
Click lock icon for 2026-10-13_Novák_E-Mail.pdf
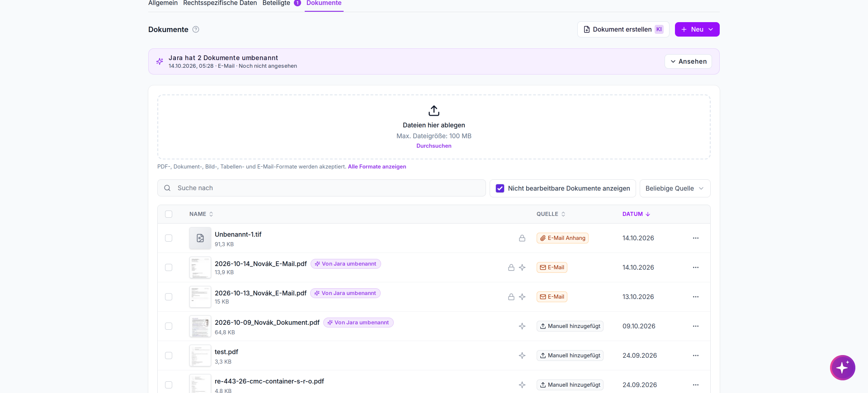click(x=511, y=297)
